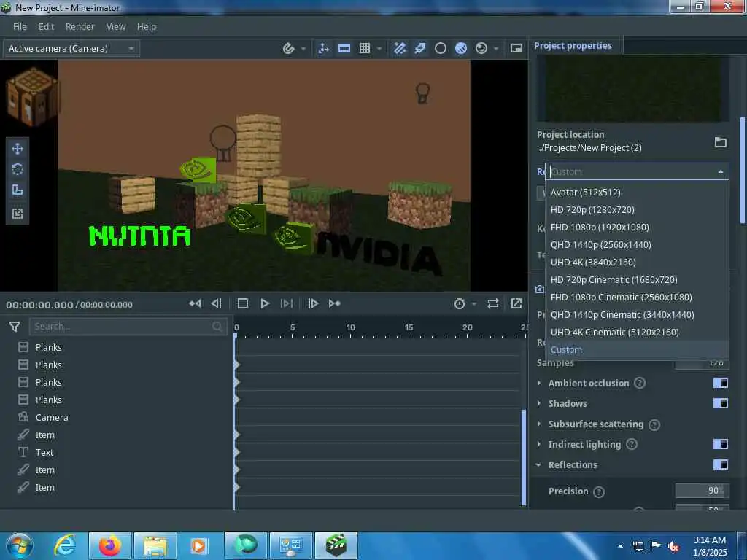Open the project folder icon

pos(720,142)
